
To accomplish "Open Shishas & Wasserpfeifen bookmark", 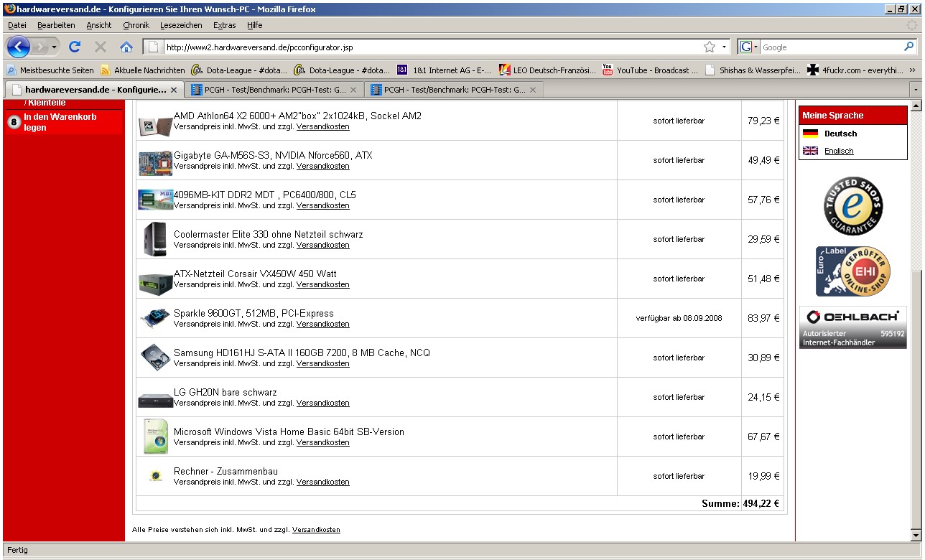I will [753, 70].
